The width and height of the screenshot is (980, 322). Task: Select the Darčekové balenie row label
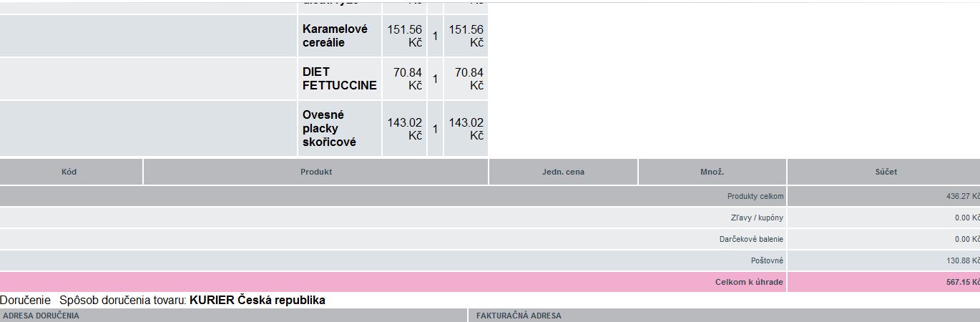751,239
